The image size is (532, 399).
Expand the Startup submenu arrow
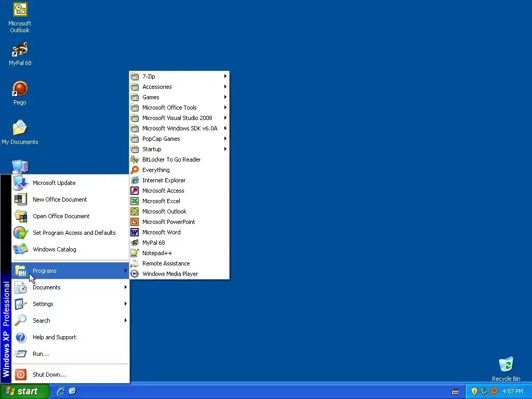pyautogui.click(x=225, y=149)
